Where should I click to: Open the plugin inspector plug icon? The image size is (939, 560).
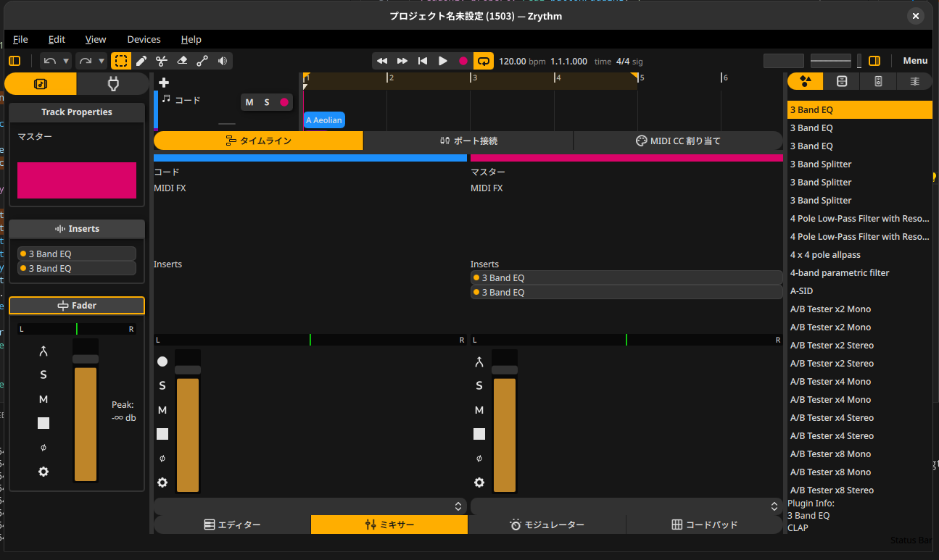112,84
